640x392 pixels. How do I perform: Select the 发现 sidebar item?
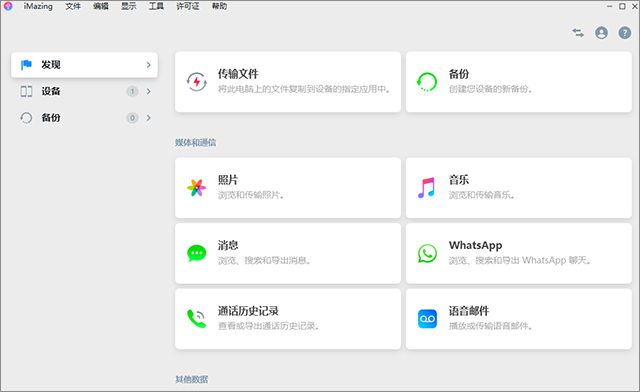pos(84,65)
